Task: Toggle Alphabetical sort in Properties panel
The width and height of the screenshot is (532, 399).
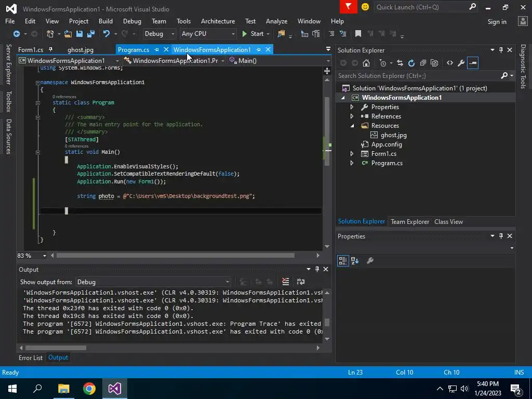Action: (x=355, y=261)
